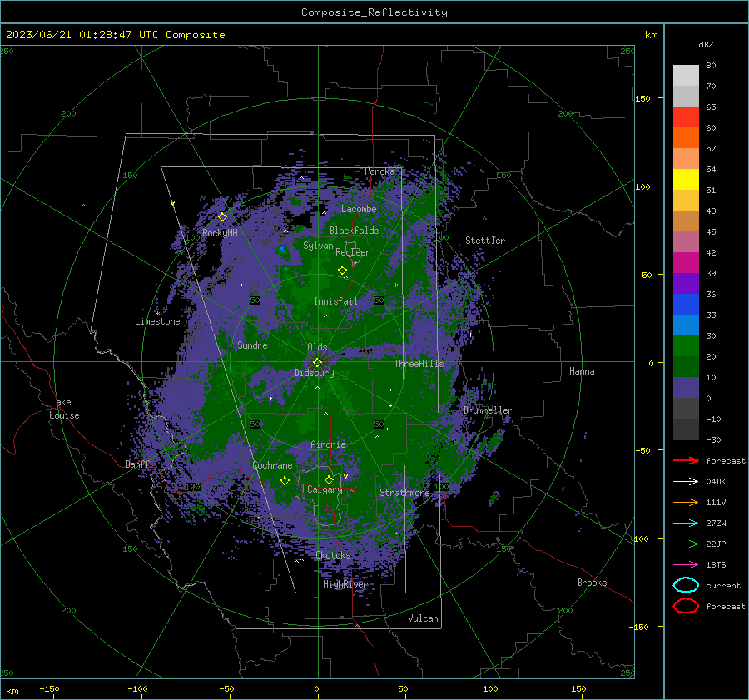The height and width of the screenshot is (700, 749).
Task: Click the light gray 70-80 dBZ swatch
Action: pos(686,76)
